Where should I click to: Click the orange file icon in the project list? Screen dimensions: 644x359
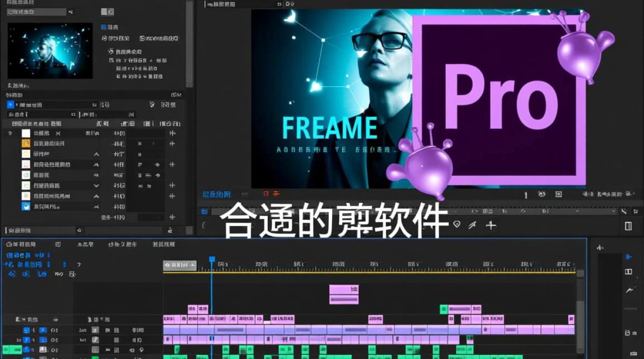(26, 144)
